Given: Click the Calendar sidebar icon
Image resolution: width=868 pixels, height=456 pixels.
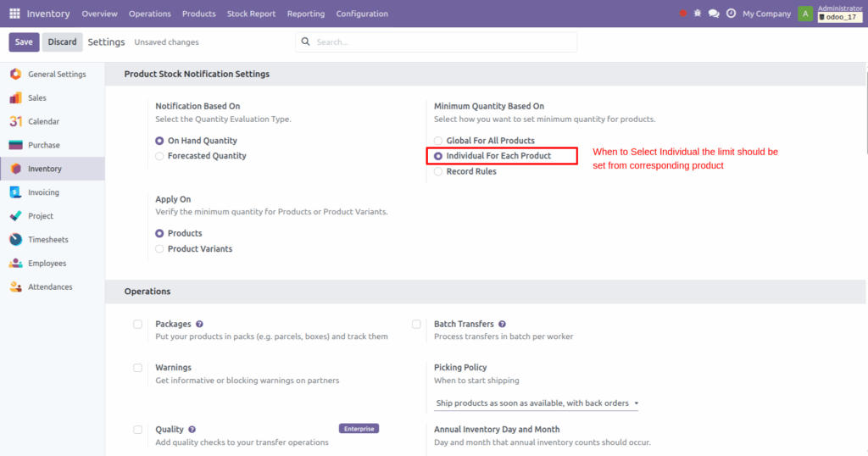Looking at the screenshot, I should (15, 121).
